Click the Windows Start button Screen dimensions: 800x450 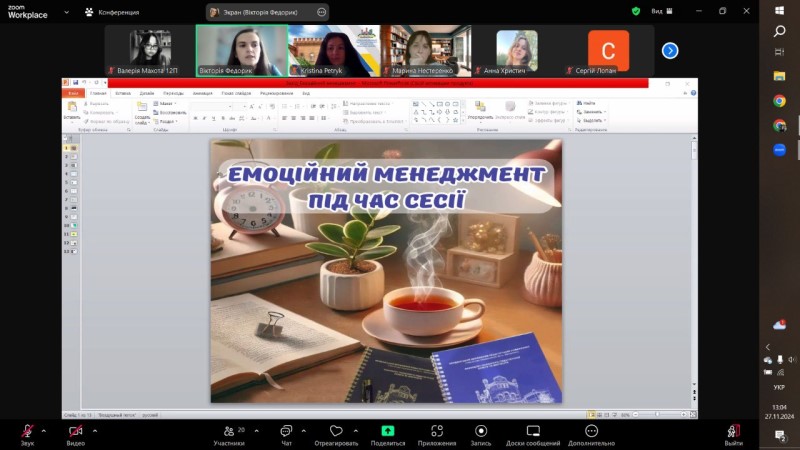780,11
